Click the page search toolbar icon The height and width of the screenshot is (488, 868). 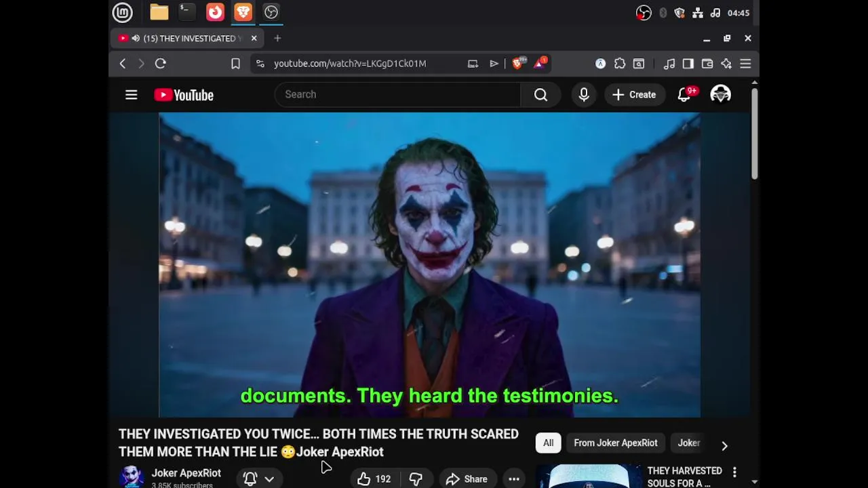(x=639, y=64)
